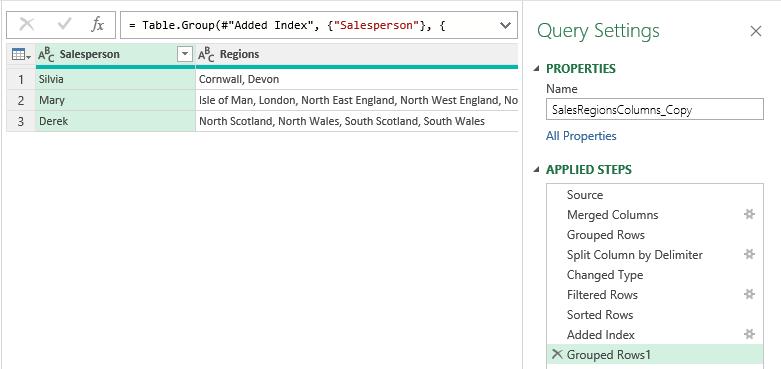Expand the formula bar chevron
The image size is (781, 369).
pyautogui.click(x=505, y=25)
